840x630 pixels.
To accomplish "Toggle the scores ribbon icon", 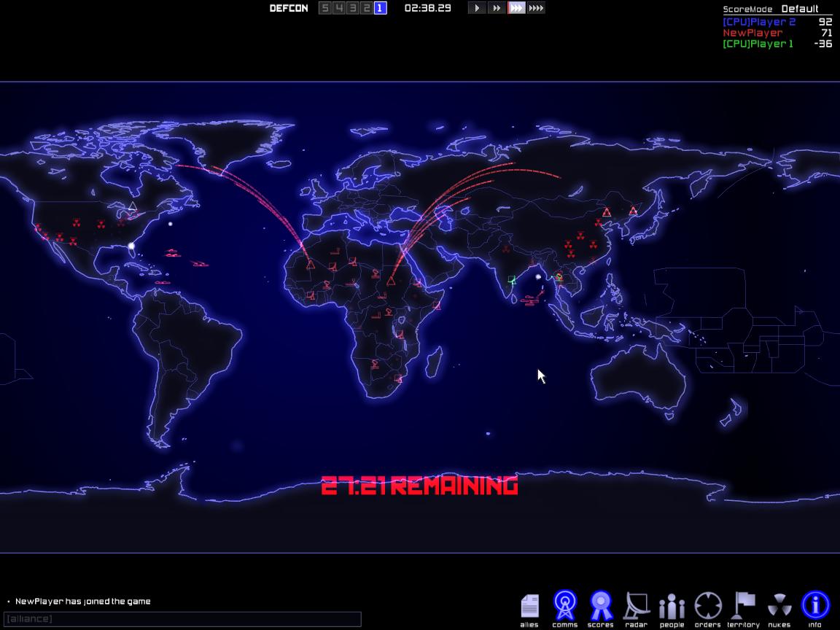I will point(601,605).
